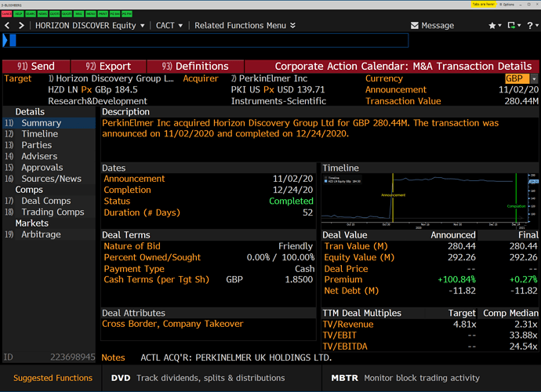Screen dimensions: 541x392
Task: Click target link Horizon Discovery Group
Action: tap(111, 78)
